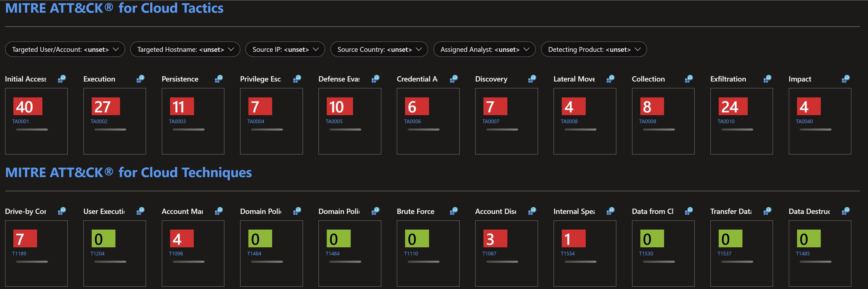Open the query icon beside Discovery
Image resolution: width=868 pixels, height=289 pixels.
[x=533, y=79]
